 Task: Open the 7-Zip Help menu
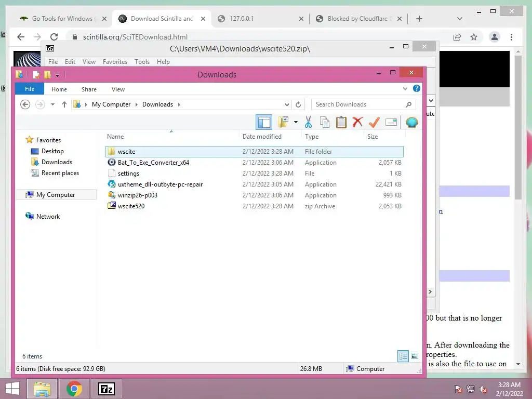click(x=163, y=62)
